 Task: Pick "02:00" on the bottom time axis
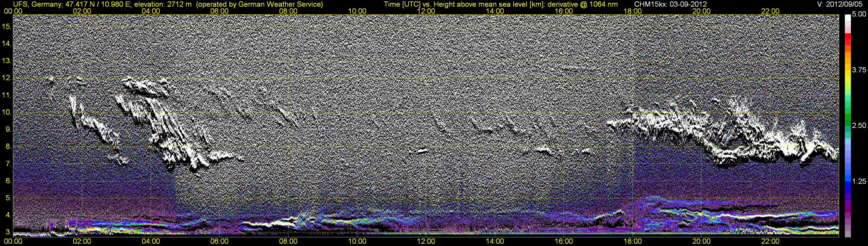82,241
